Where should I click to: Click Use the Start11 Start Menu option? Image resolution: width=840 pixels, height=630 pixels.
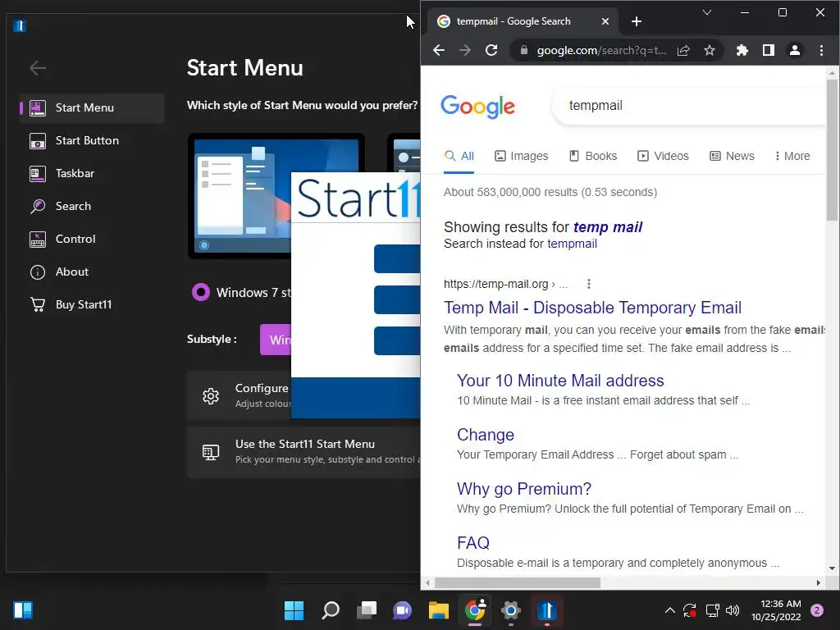coord(304,452)
